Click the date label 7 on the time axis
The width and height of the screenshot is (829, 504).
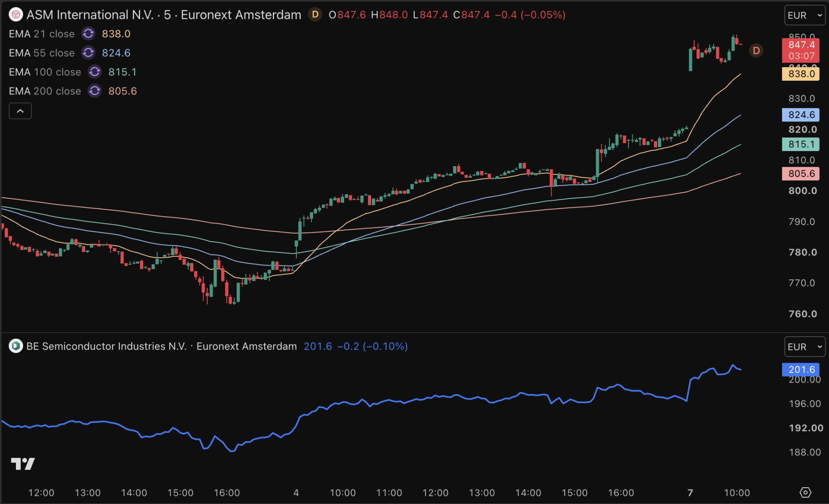tap(690, 493)
